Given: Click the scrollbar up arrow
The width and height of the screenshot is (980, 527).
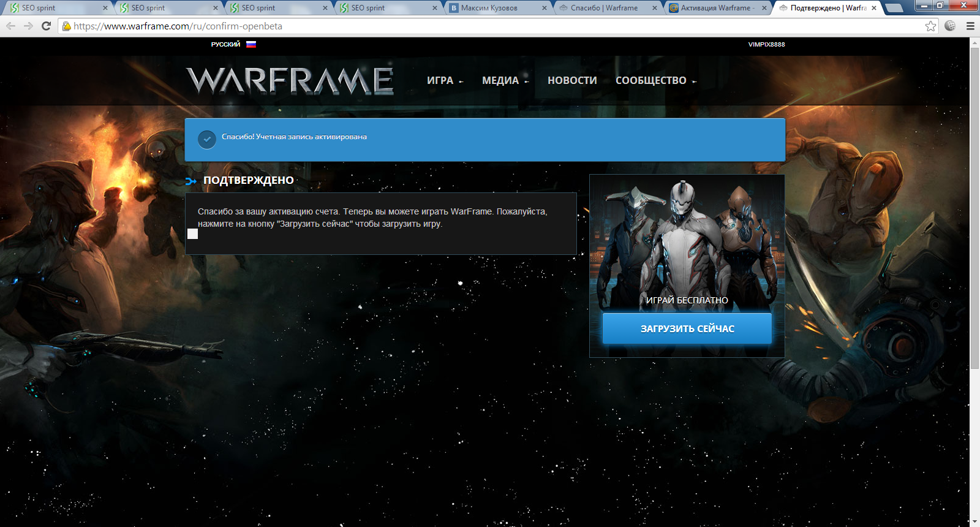Looking at the screenshot, I should [x=974, y=42].
